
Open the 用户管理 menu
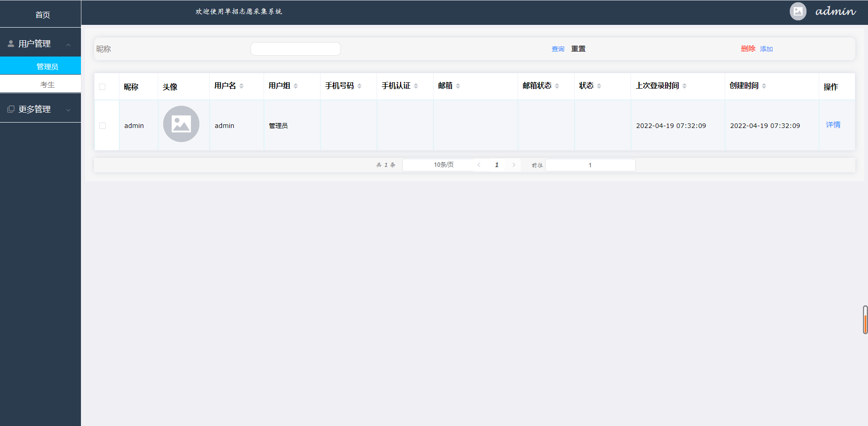41,44
